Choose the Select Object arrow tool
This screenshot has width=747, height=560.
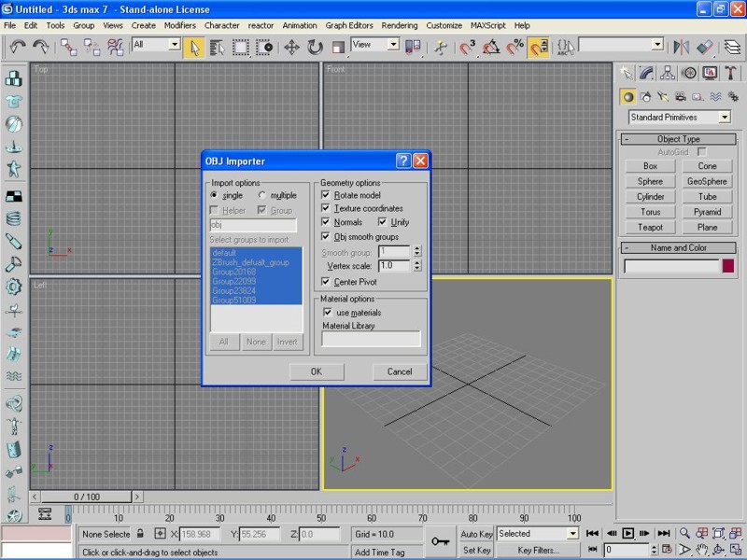(x=194, y=48)
